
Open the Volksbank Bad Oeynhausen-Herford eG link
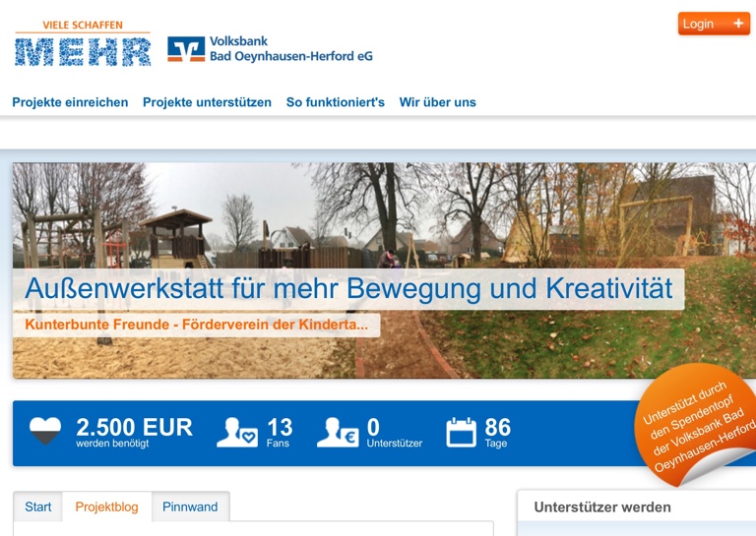tap(290, 48)
